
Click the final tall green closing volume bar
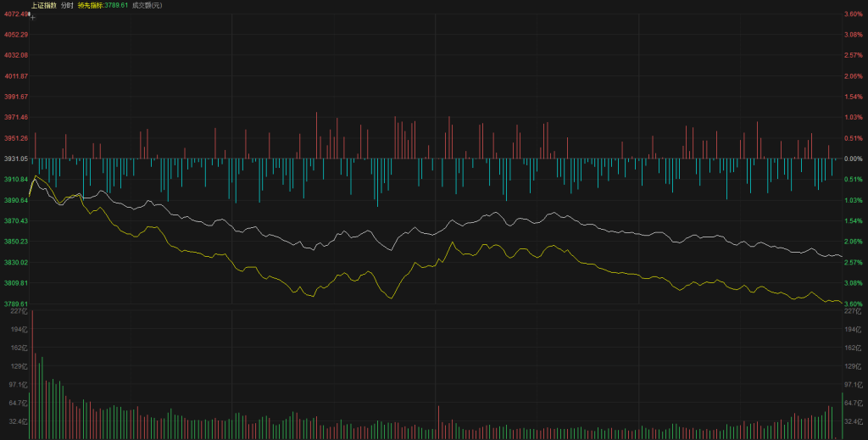tap(842, 415)
